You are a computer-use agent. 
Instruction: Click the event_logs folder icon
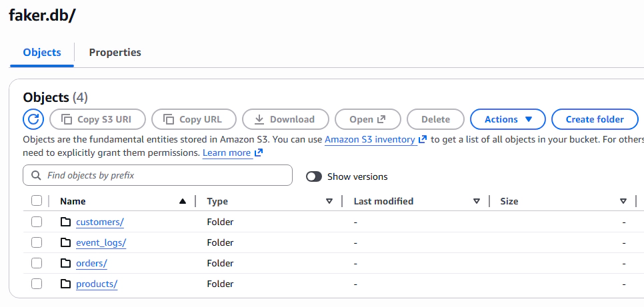tap(65, 242)
